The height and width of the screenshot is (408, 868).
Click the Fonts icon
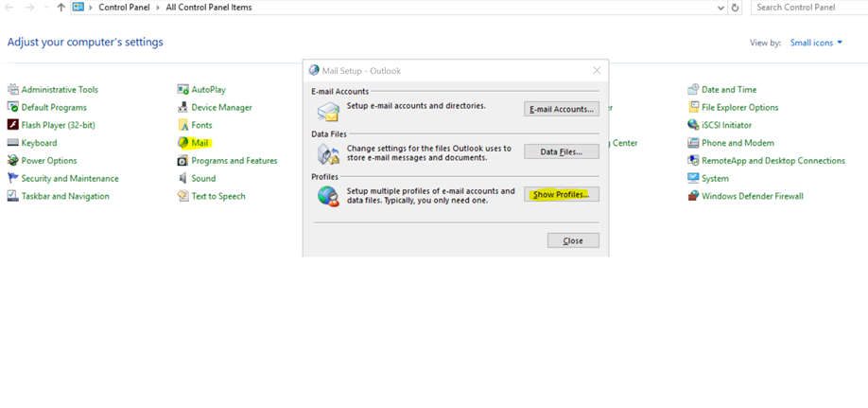182,125
